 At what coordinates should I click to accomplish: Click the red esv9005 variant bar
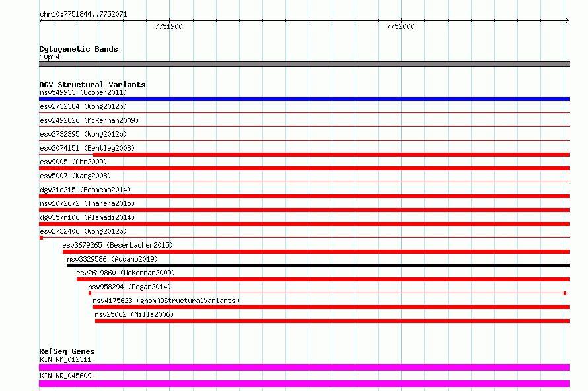304,168
